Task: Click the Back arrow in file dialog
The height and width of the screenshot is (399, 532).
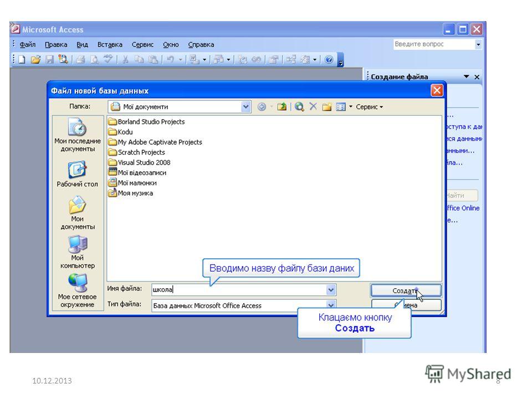Action: (x=262, y=107)
